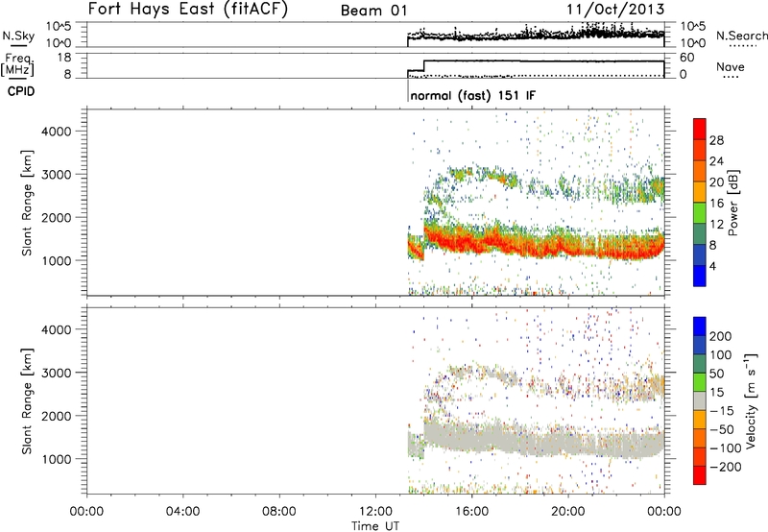Click the '4000' tick on the power panel
The height and width of the screenshot is (532, 768).
click(57, 132)
